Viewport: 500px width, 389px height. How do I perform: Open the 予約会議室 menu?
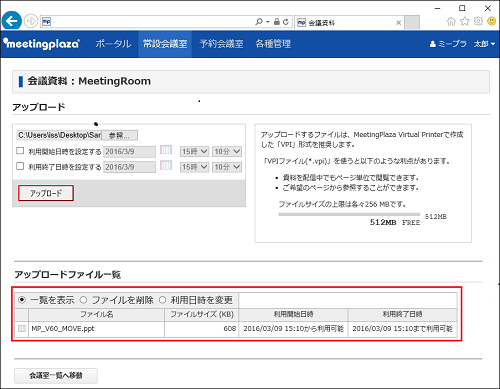(221, 44)
